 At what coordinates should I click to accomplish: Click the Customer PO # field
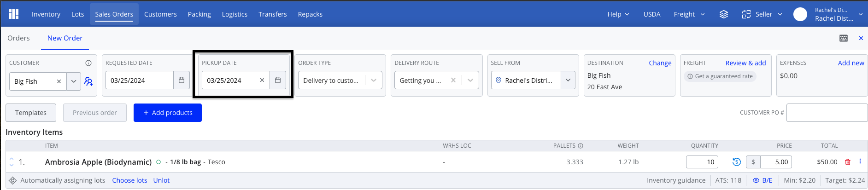coord(827,113)
